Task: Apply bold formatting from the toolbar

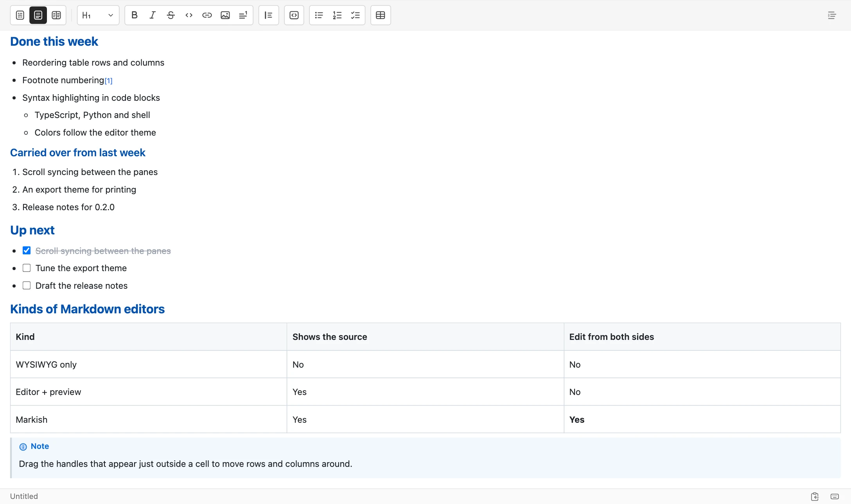Action: pos(134,15)
